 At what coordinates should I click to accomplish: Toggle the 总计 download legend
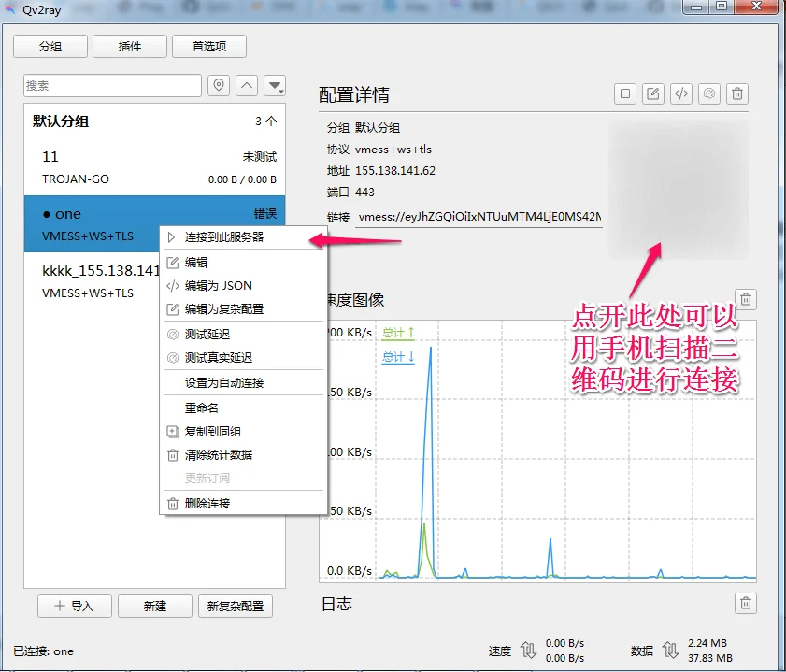point(398,357)
